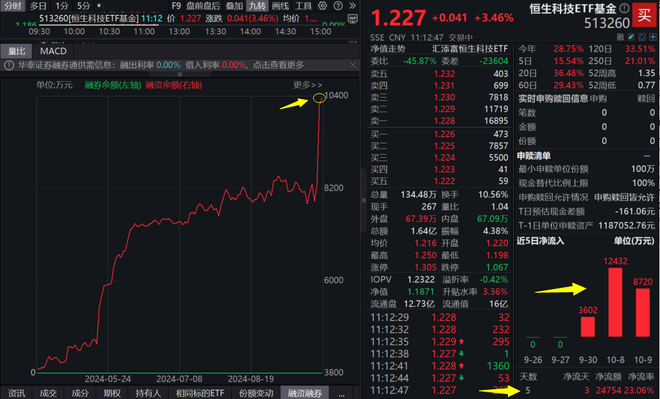Click 近5日净流入 section title
The image size is (660, 399).
coord(540,241)
